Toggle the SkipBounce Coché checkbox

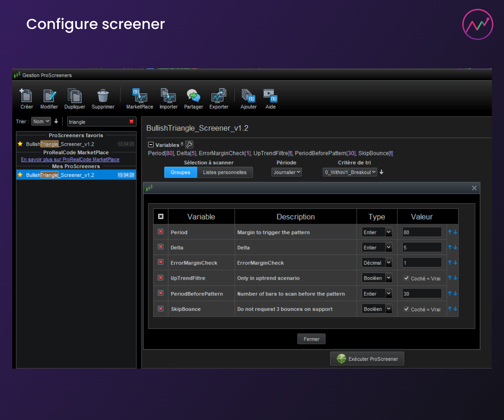[406, 309]
